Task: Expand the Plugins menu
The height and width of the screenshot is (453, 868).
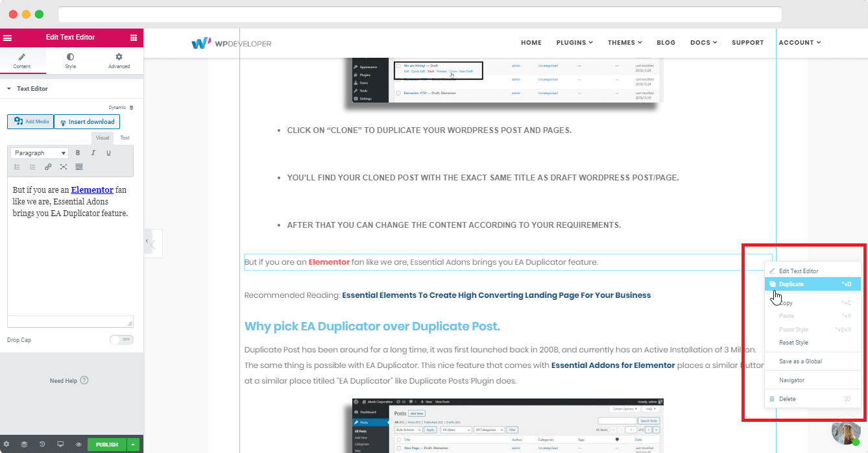Action: coord(574,43)
